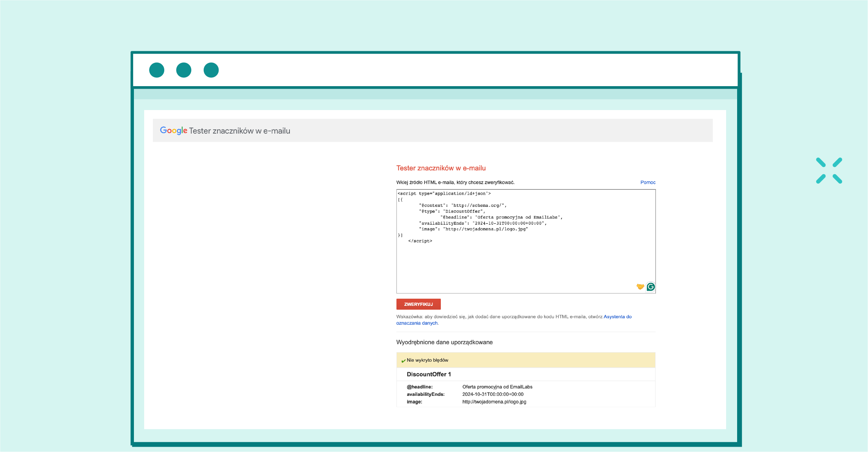Click the value '2024-10-31T00:00:00+00:00'
Screen dimensions: 868x452
pos(493,394)
